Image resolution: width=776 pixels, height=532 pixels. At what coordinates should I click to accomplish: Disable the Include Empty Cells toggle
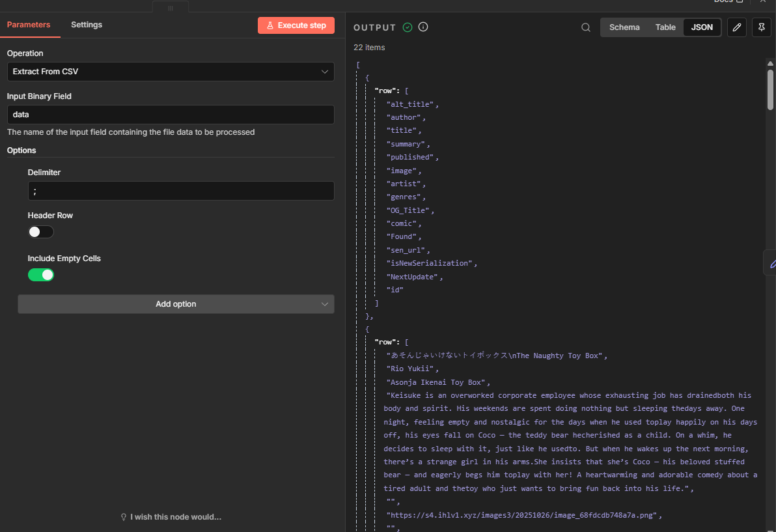pyautogui.click(x=40, y=275)
